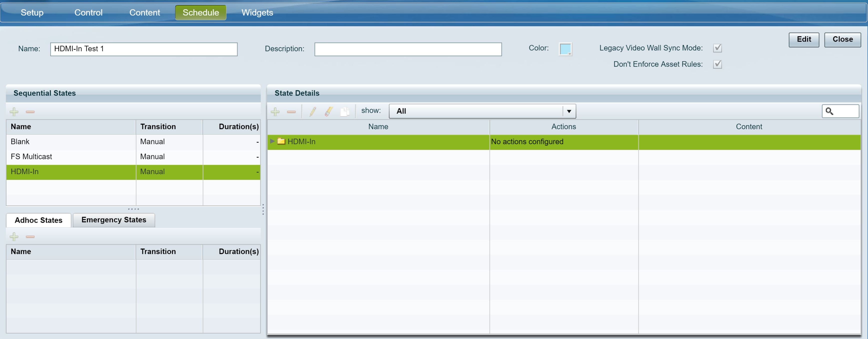Open the Color swatch picker

click(565, 49)
